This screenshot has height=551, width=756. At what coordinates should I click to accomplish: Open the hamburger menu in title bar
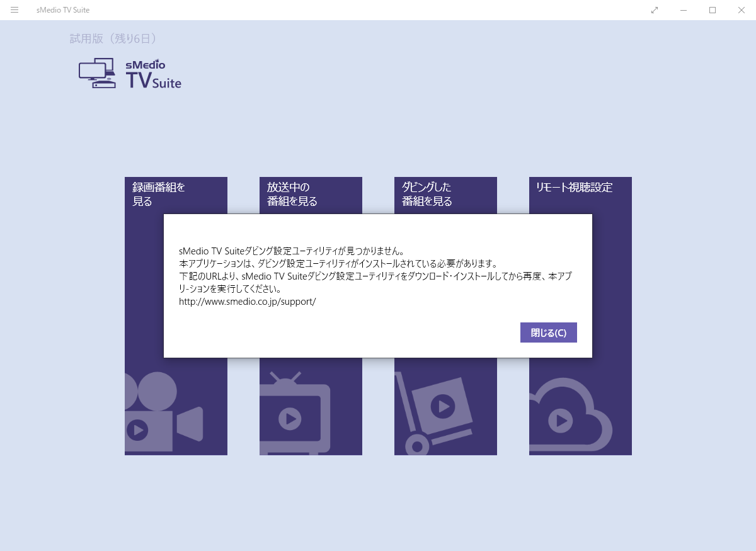tap(14, 10)
